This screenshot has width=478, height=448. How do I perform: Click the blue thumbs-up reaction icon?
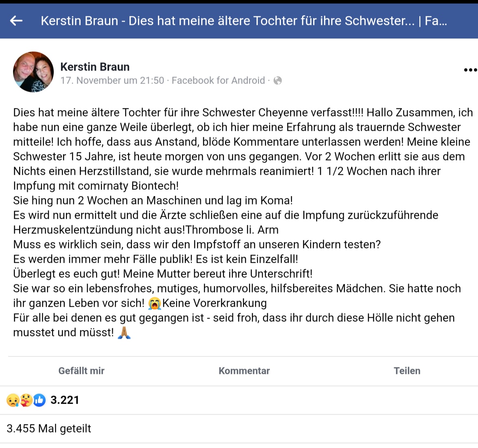click(x=39, y=401)
